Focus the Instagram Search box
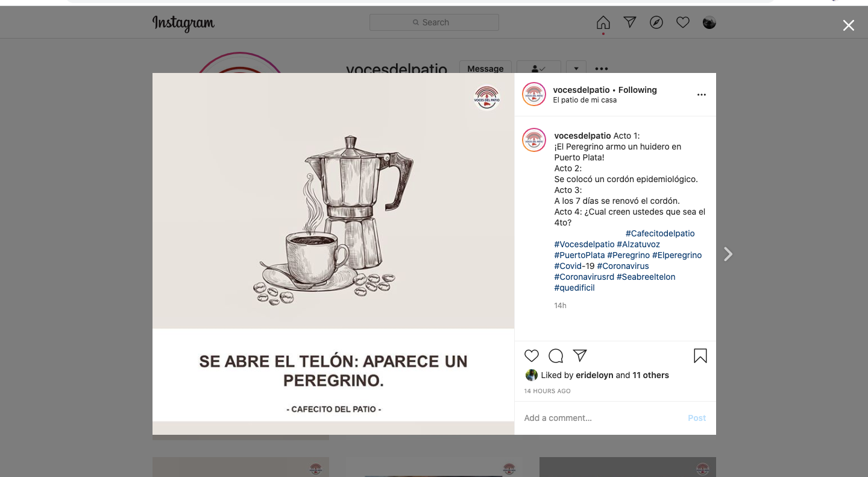Screen dimensions: 868x477 (x=434, y=22)
